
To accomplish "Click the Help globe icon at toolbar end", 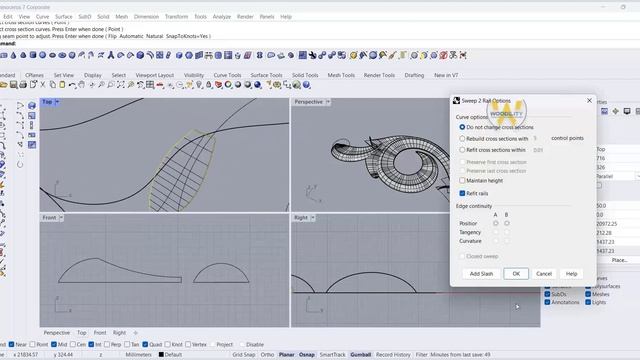I will [x=307, y=85].
